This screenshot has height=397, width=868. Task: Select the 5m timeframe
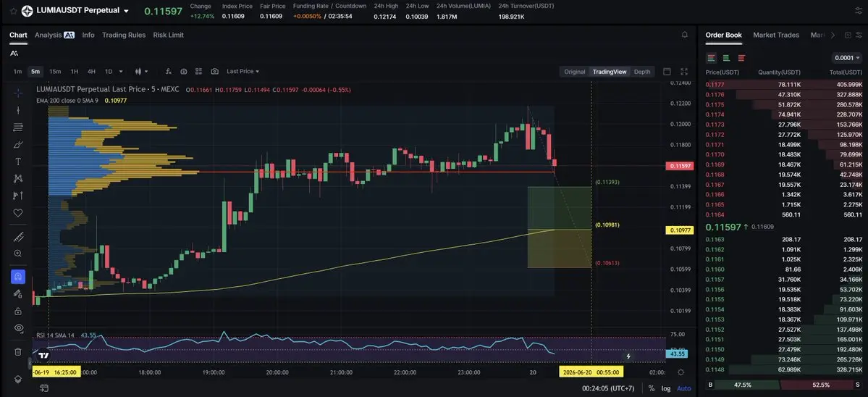(35, 72)
